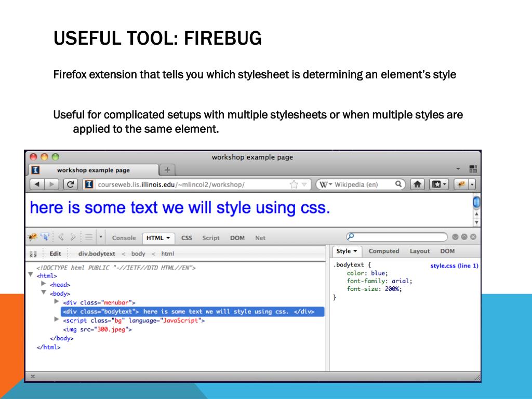Click div.bodytext in the breadcrumb path
Viewport: 532px width, 399px height.
[x=97, y=254]
